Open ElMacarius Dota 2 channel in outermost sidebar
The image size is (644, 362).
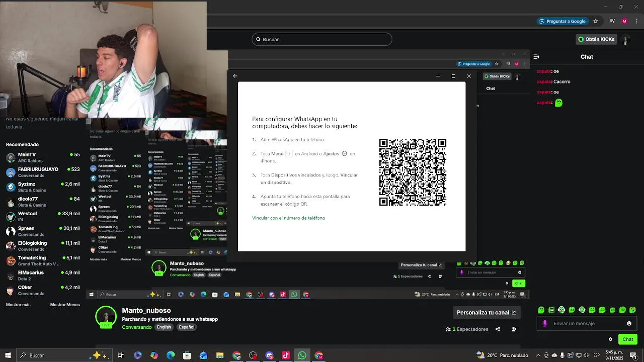[x=43, y=276]
